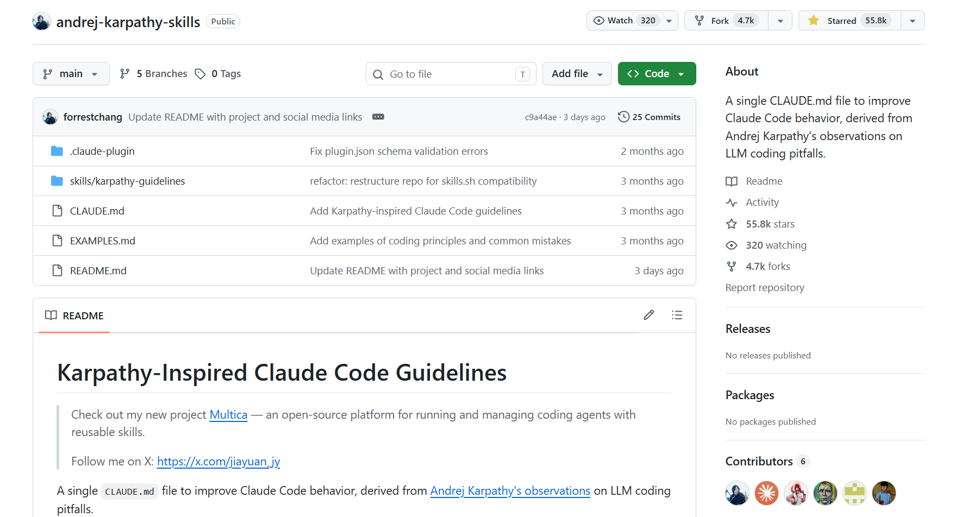
Task: Open commit 'Add Karpathy-inspired Claude Code guidelines'
Action: [x=416, y=211]
